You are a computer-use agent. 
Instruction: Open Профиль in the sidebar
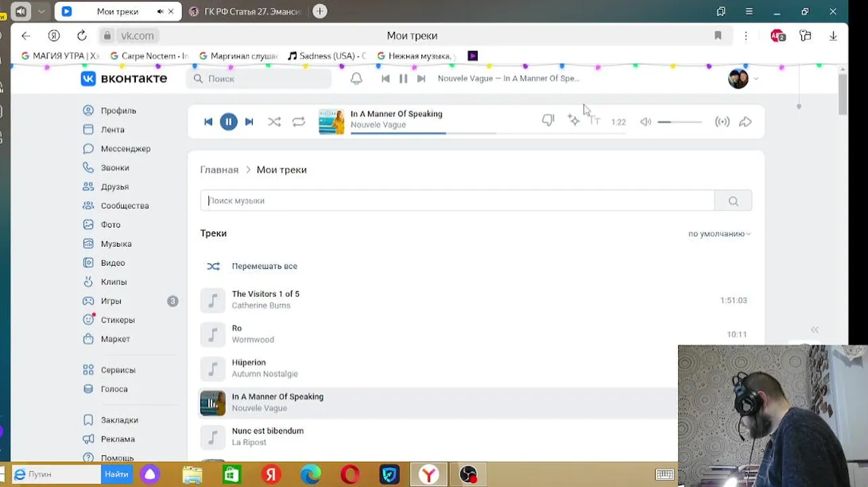(x=118, y=110)
